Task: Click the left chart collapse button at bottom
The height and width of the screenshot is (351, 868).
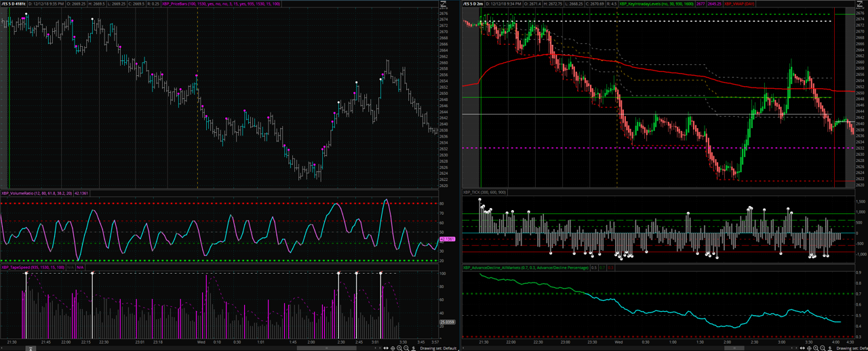Action: pos(31,348)
